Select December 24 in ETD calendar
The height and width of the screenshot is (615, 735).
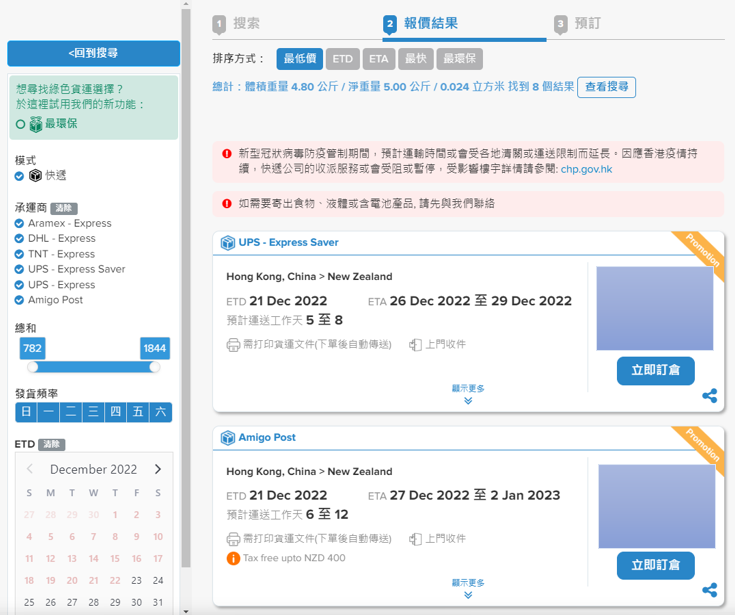[x=158, y=580]
